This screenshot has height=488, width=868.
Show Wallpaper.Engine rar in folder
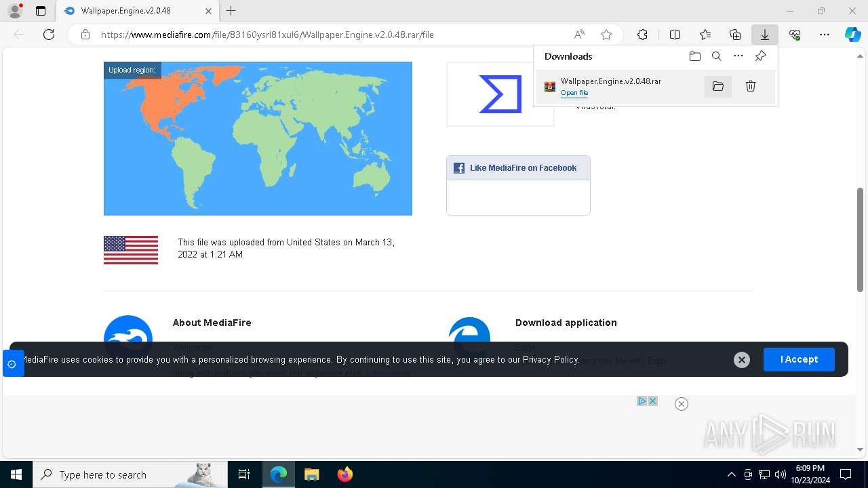pos(718,86)
